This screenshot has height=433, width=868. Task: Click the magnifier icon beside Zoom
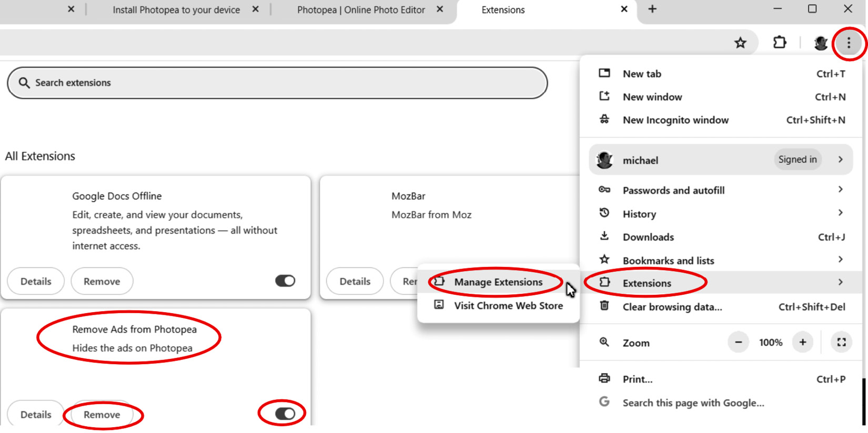(604, 342)
